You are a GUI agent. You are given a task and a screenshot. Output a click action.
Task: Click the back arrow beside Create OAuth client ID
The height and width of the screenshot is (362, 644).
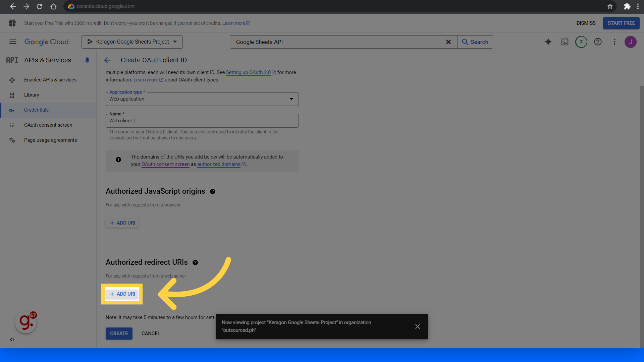click(x=107, y=60)
